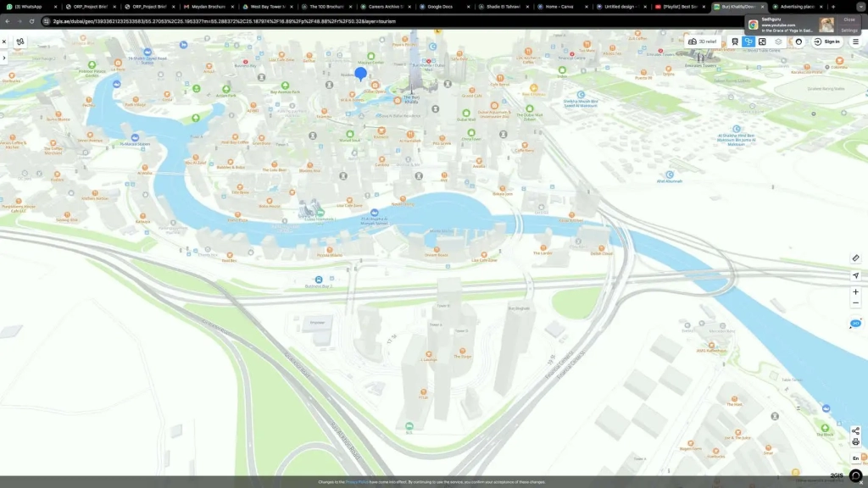Open the Privacy Policy link
The height and width of the screenshot is (488, 868).
click(x=357, y=482)
